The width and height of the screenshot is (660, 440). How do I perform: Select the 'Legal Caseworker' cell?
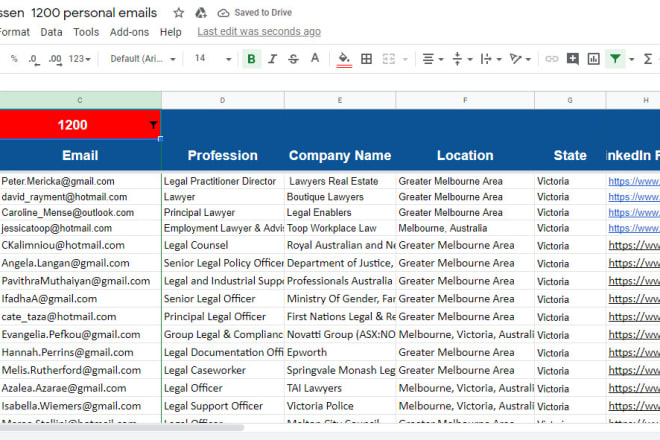223,370
